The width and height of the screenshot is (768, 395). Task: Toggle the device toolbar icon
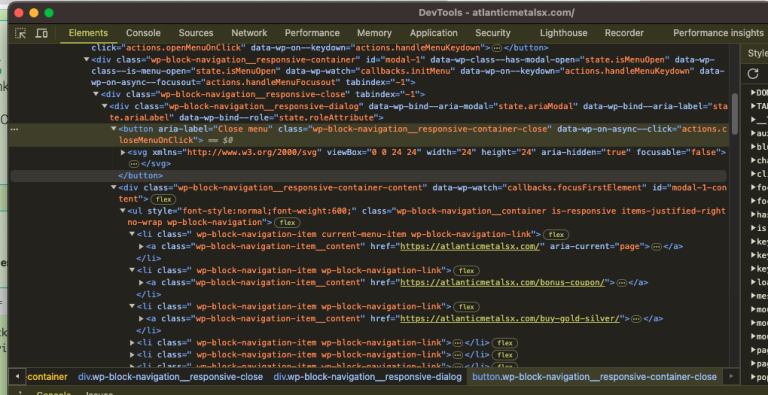click(x=42, y=33)
